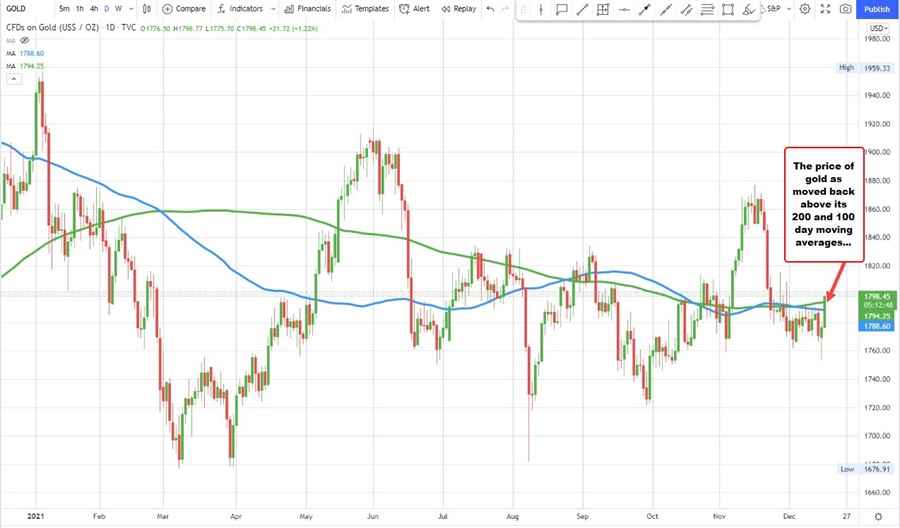Open chart settings gear in top toolbar
This screenshot has height=528, width=900.
pos(806,9)
